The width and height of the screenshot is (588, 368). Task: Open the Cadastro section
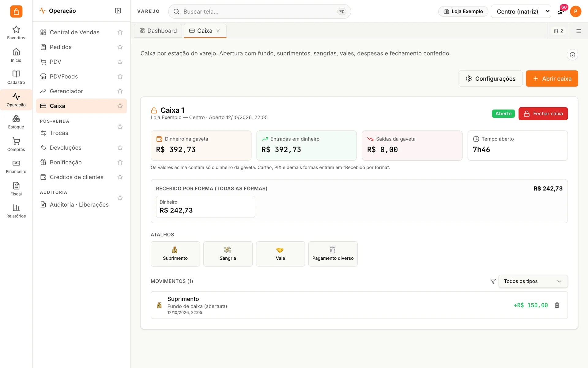16,78
